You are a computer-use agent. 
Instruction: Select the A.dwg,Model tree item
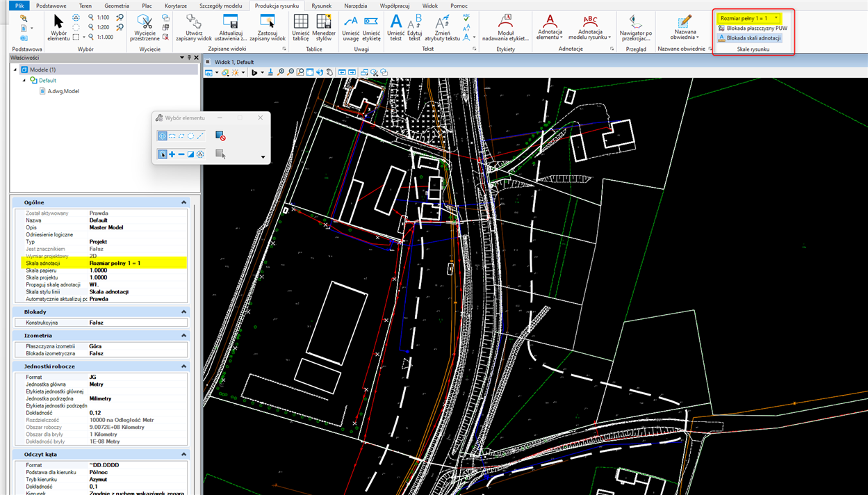pyautogui.click(x=63, y=91)
